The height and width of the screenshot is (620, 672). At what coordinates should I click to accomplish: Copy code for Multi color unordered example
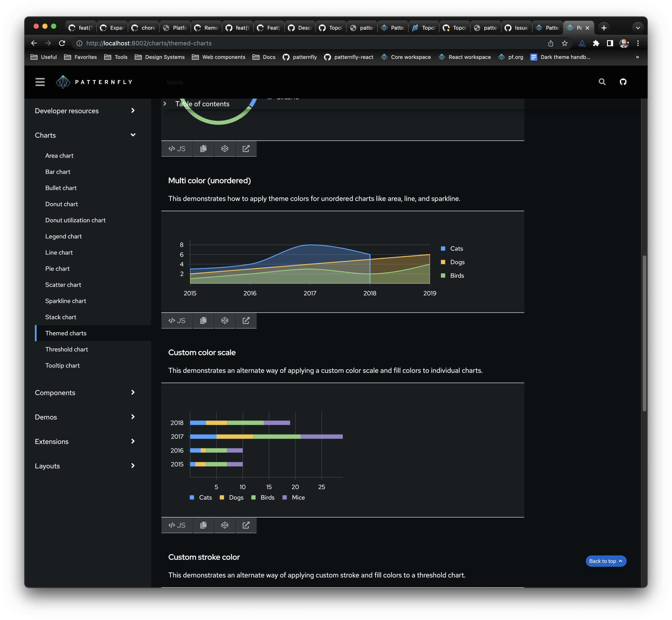(x=203, y=320)
